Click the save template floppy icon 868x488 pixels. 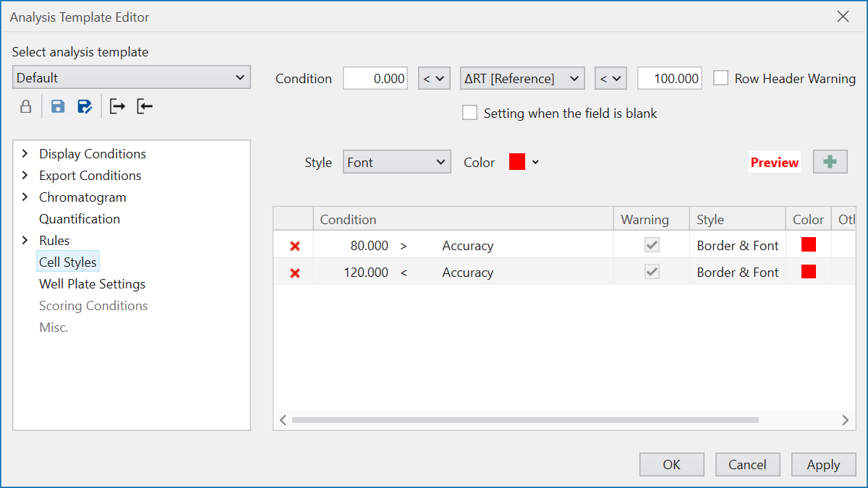pos(58,107)
